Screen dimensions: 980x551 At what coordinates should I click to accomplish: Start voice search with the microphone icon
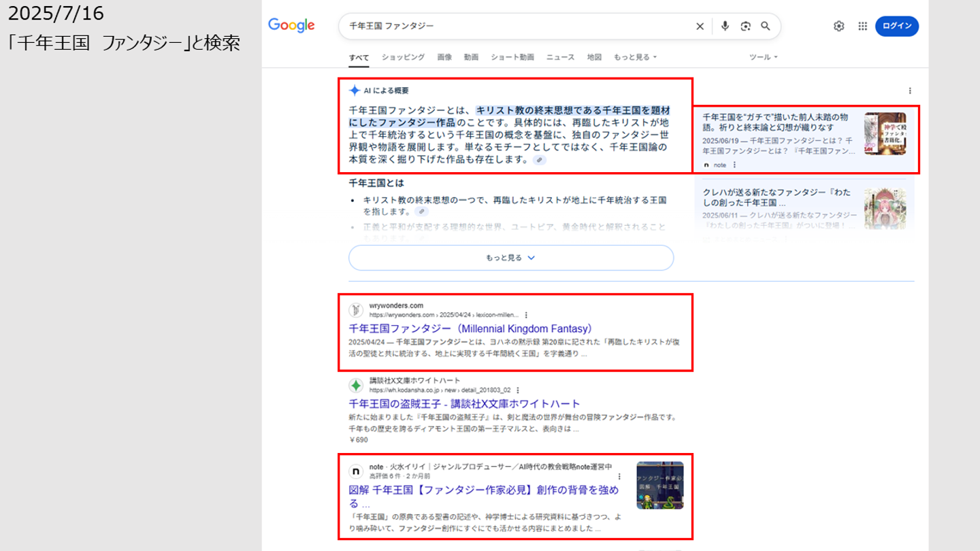pyautogui.click(x=725, y=26)
